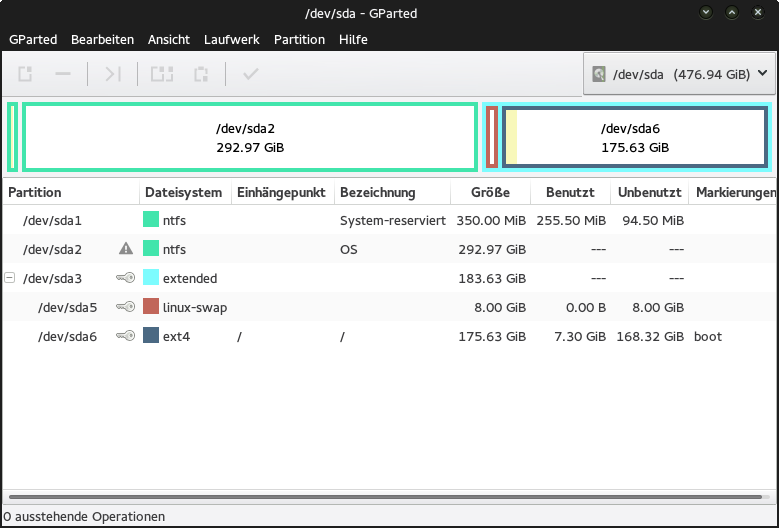The width and height of the screenshot is (779, 528).
Task: Click the 168.32 GiB unused cell
Action: click(x=650, y=337)
